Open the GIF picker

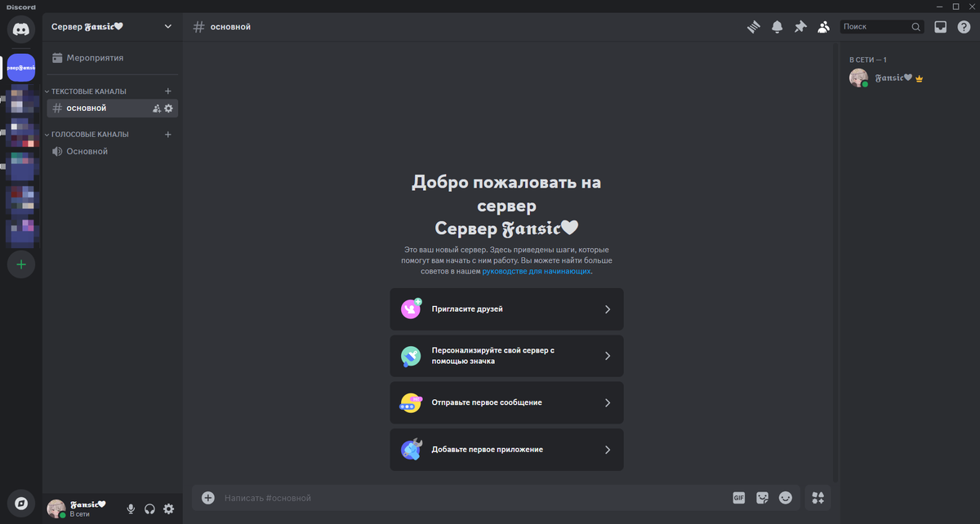pyautogui.click(x=739, y=498)
